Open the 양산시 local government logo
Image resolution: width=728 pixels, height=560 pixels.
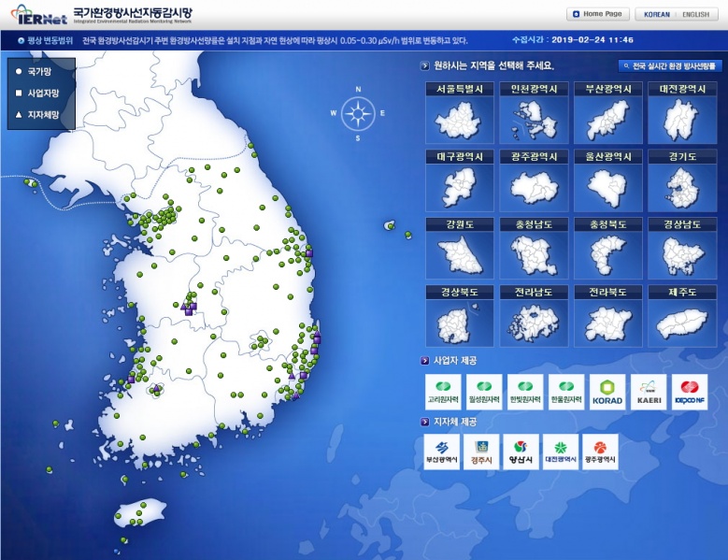521,452
